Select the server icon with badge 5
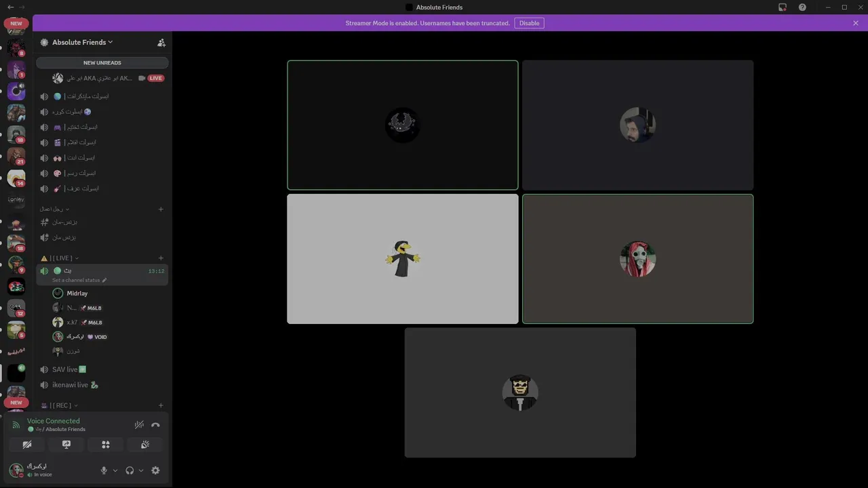868x488 pixels. click(x=16, y=330)
